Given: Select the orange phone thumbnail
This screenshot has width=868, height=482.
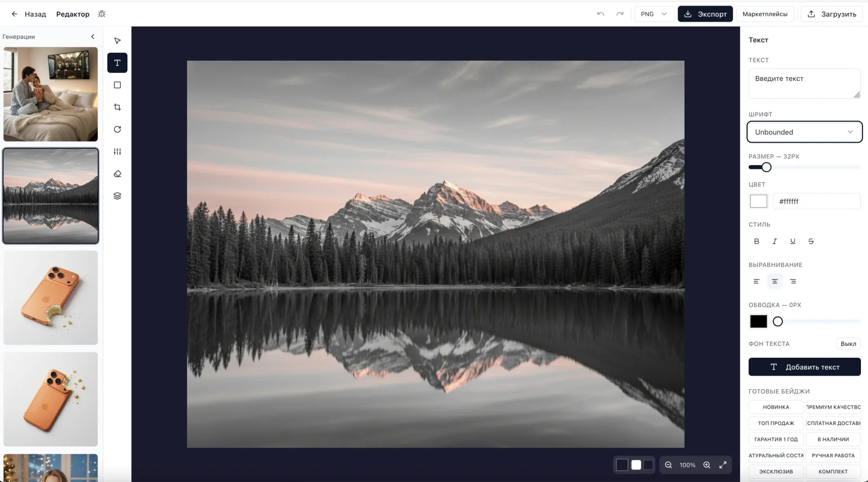Looking at the screenshot, I should (50, 297).
